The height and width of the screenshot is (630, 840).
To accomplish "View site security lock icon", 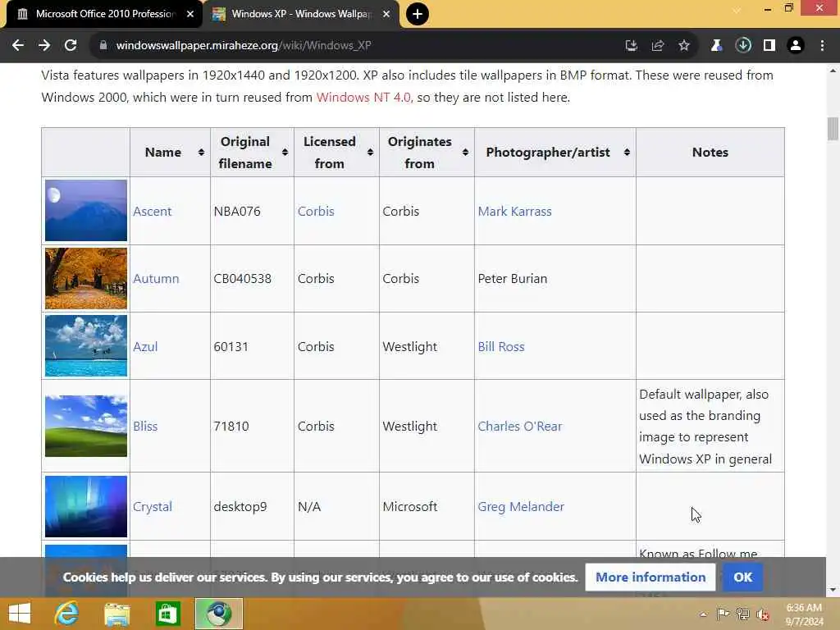I will point(103,46).
